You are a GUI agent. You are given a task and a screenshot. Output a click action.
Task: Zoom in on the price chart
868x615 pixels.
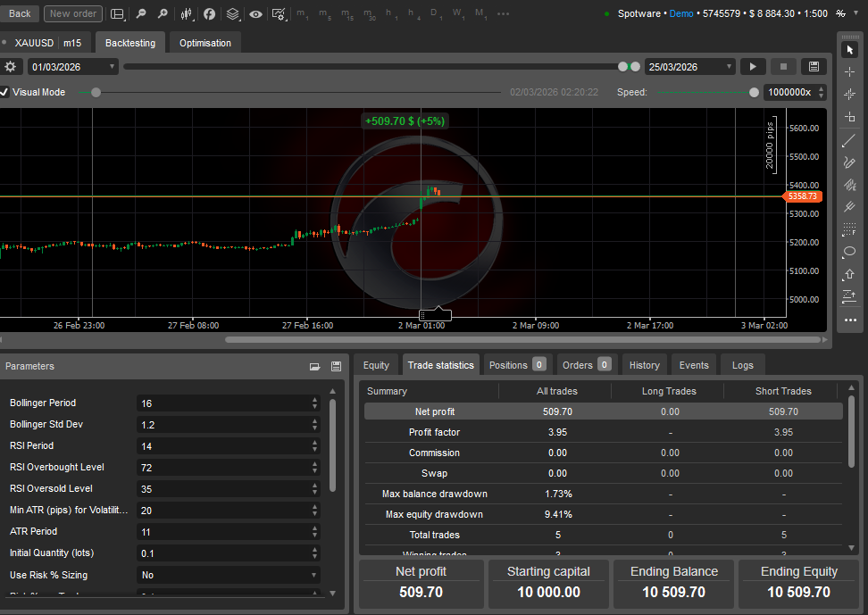pos(161,13)
